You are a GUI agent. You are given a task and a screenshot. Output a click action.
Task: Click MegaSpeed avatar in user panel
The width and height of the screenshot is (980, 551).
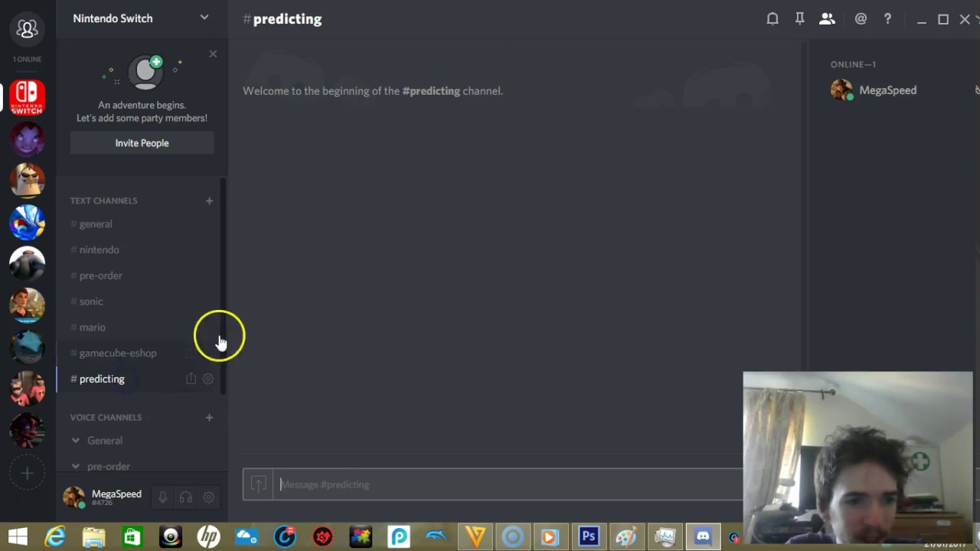pyautogui.click(x=73, y=497)
